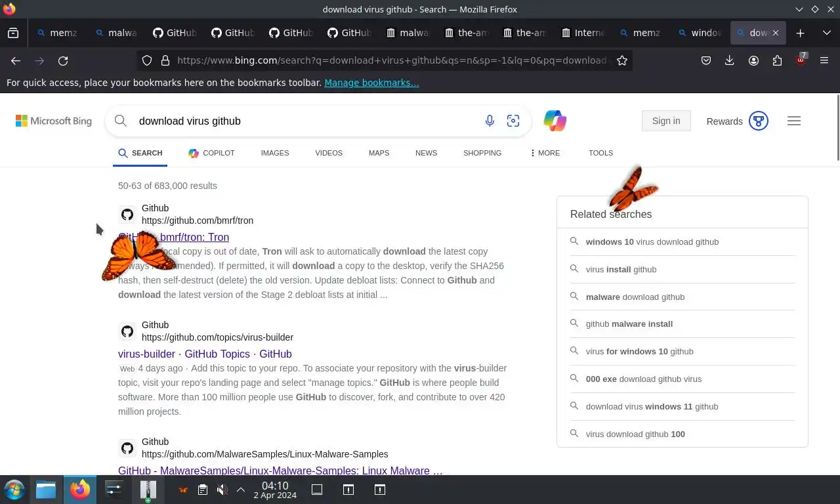Screen dimensions: 840x504
Task: Open the Extensions puzzle icon
Action: (777, 60)
